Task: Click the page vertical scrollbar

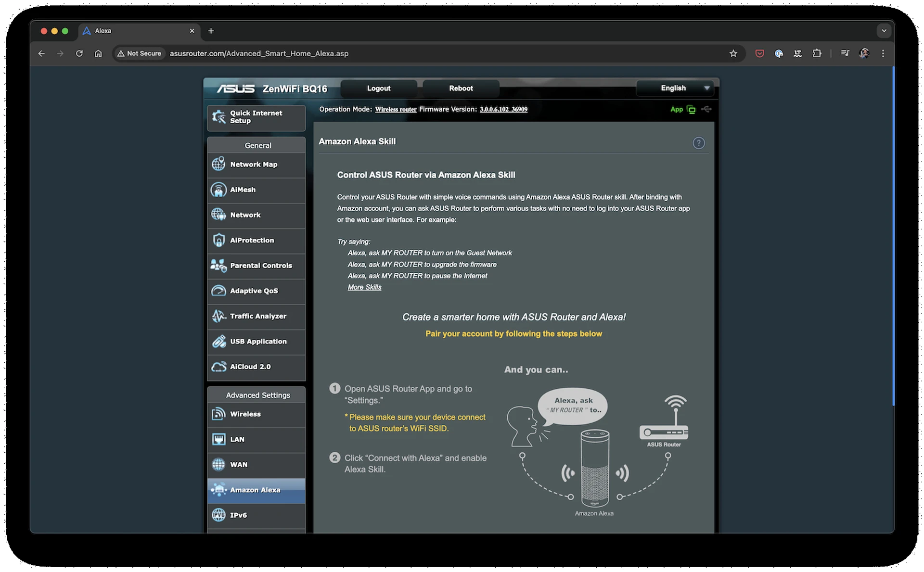Action: point(893,236)
